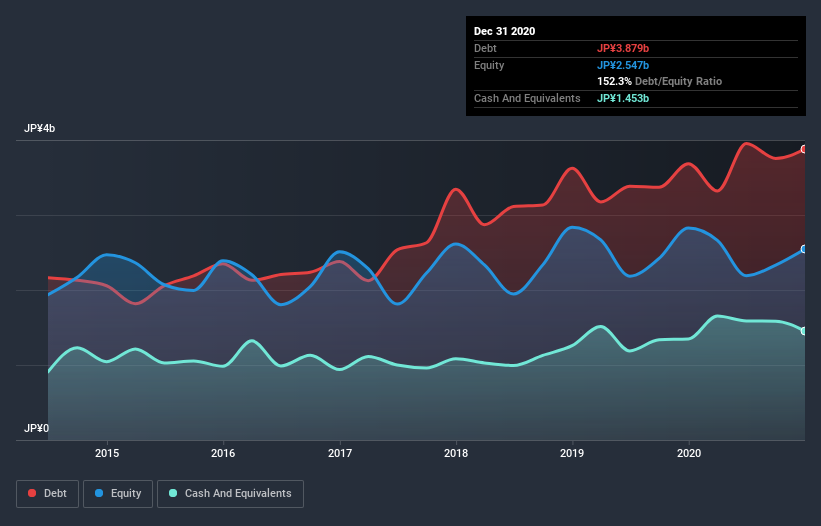Click the red Debt endpoint marker
Screen dimensions: 821x526
pyautogui.click(x=804, y=149)
